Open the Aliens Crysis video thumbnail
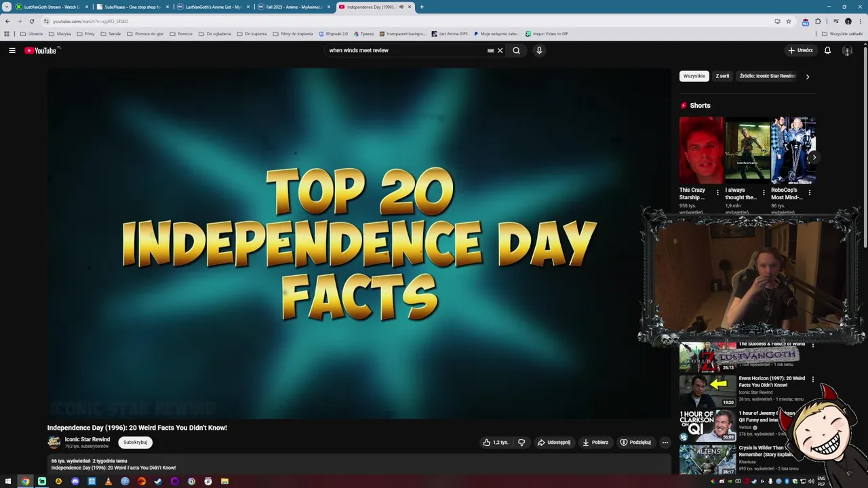Screen dimensions: 868x488 pyautogui.click(x=707, y=460)
